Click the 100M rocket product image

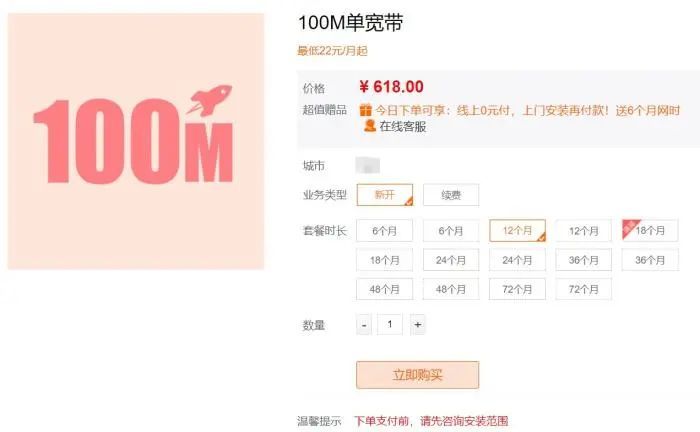[x=136, y=141]
